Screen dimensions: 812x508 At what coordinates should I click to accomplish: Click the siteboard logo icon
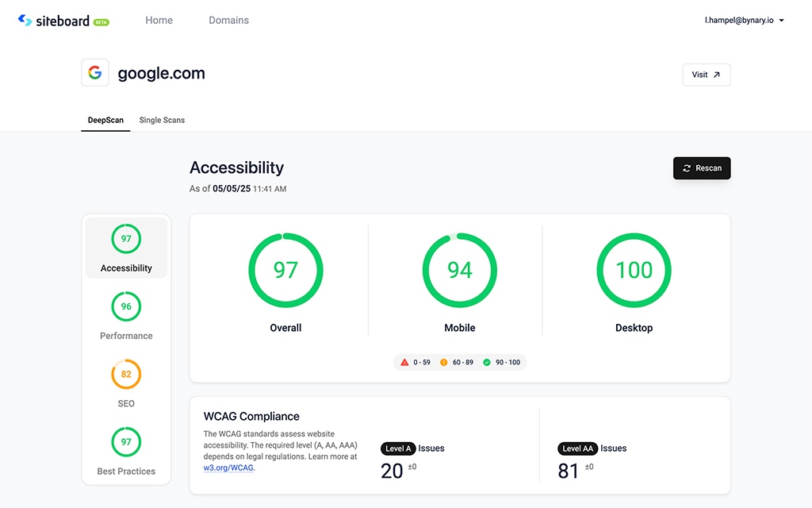pos(25,20)
